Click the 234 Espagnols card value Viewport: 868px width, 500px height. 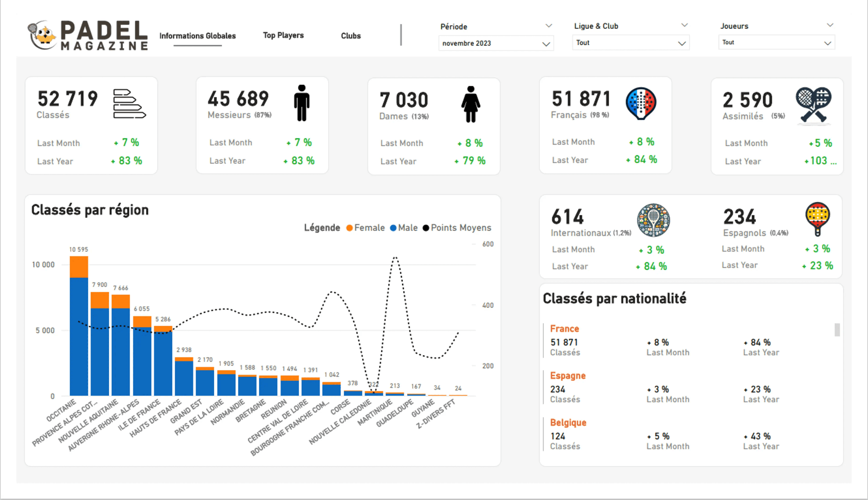(x=739, y=217)
